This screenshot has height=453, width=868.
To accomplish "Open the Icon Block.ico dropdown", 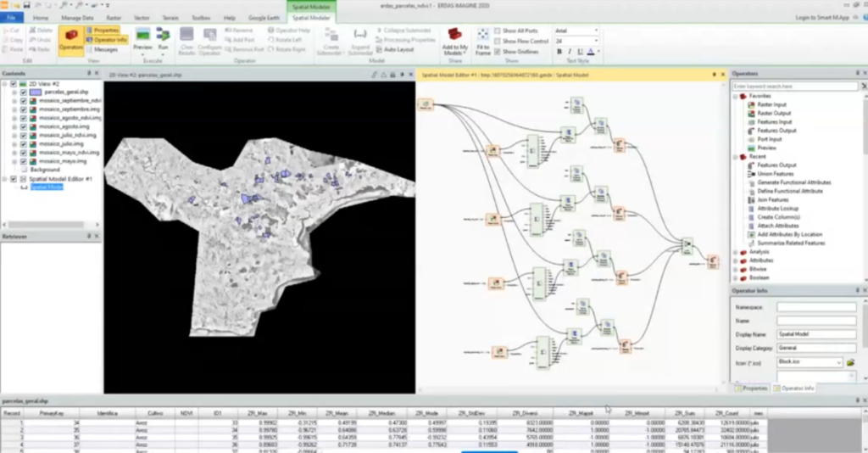I will click(838, 362).
